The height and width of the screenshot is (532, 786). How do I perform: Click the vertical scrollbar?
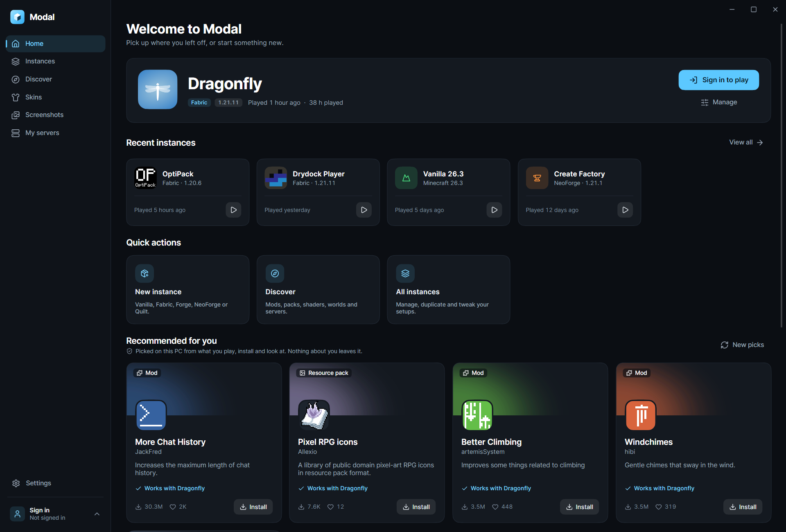click(781, 176)
